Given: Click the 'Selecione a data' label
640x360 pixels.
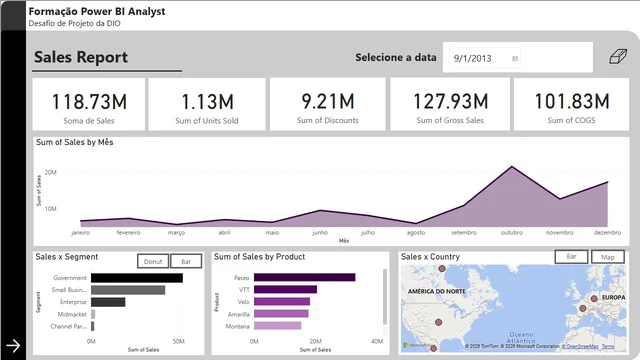Looking at the screenshot, I should point(396,58).
